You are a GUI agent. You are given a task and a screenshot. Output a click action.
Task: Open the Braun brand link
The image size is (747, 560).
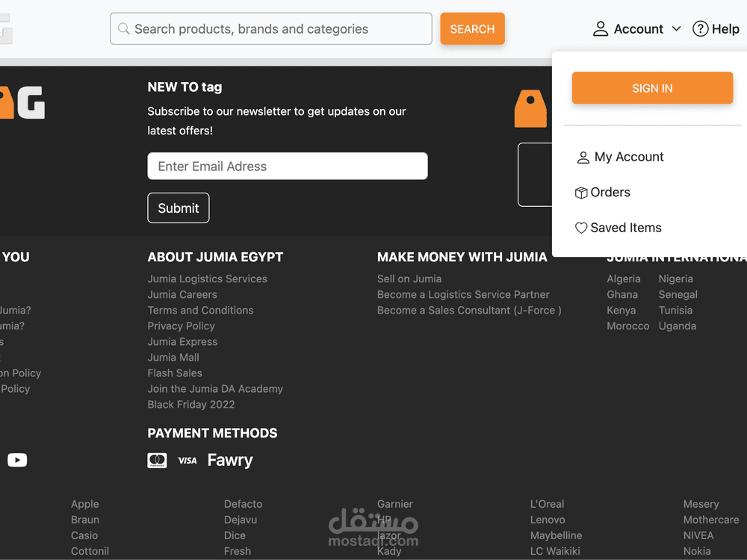pos(85,520)
